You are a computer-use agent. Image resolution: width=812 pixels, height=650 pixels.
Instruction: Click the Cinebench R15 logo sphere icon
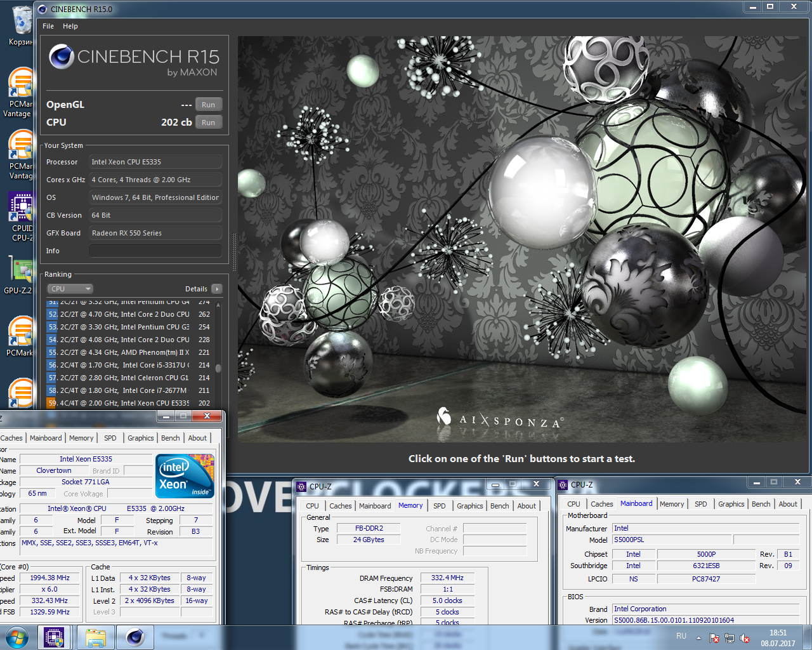pyautogui.click(x=62, y=56)
